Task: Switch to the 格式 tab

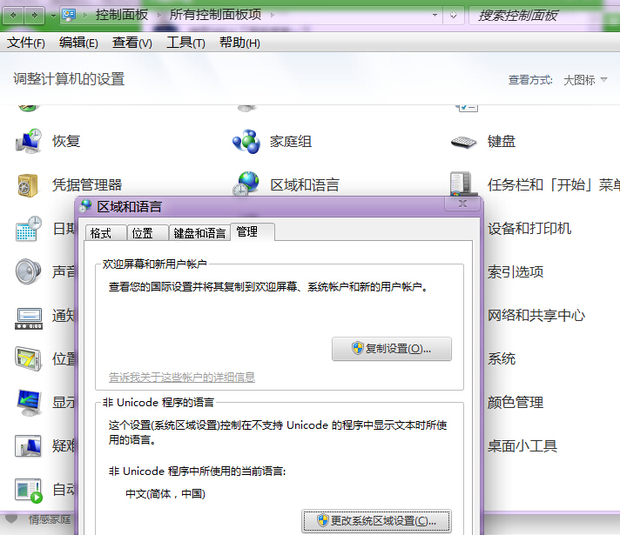Action: 106,233
